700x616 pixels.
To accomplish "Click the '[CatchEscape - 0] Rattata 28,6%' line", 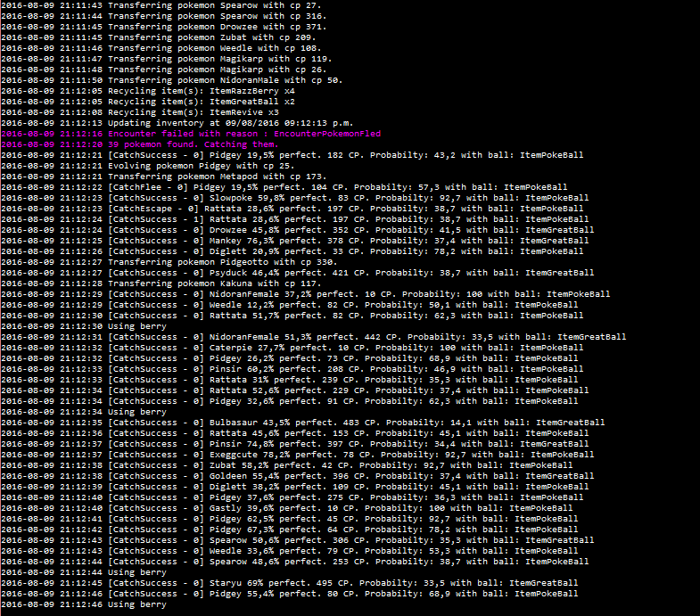I will click(292, 209).
